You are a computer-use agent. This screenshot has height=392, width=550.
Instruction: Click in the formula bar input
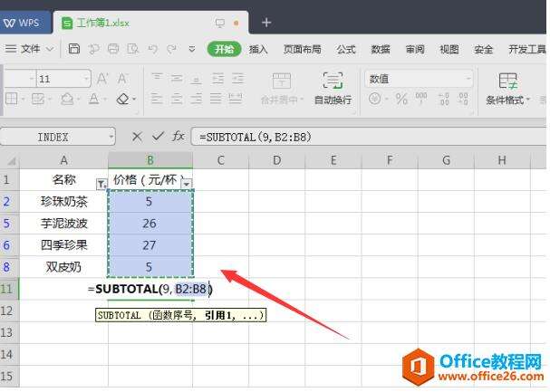(x=362, y=136)
